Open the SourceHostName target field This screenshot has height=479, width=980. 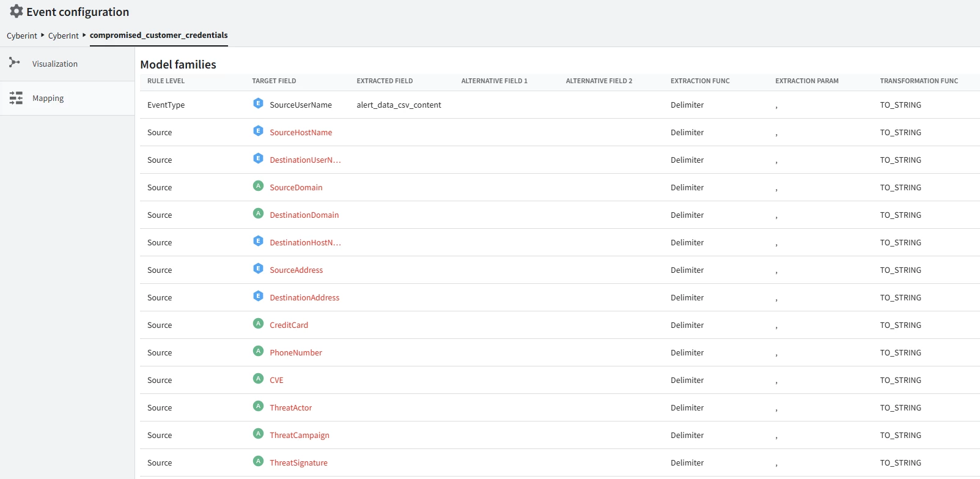pyautogui.click(x=301, y=133)
